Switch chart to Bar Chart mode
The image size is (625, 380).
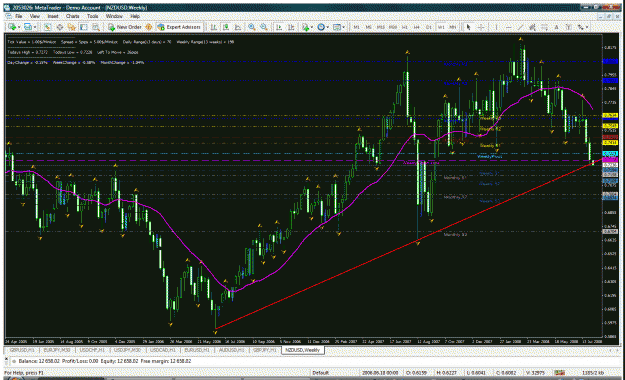point(214,27)
